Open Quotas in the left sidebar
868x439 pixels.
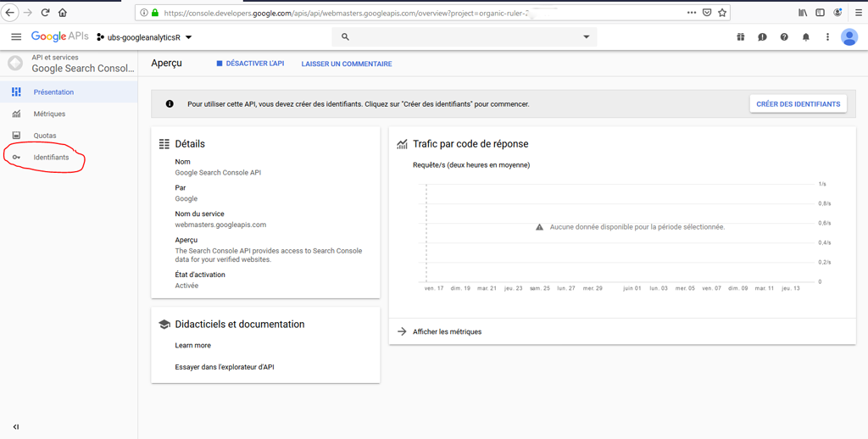(69, 135)
